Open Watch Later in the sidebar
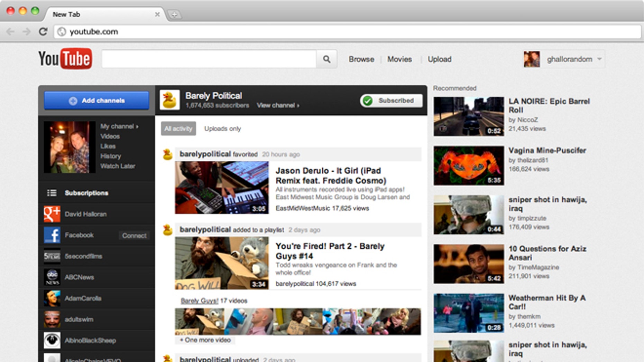644x362 pixels. point(118,166)
